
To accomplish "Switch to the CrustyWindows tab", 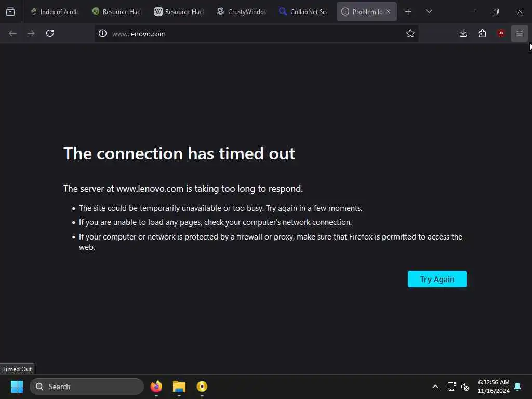I will pyautogui.click(x=242, y=11).
